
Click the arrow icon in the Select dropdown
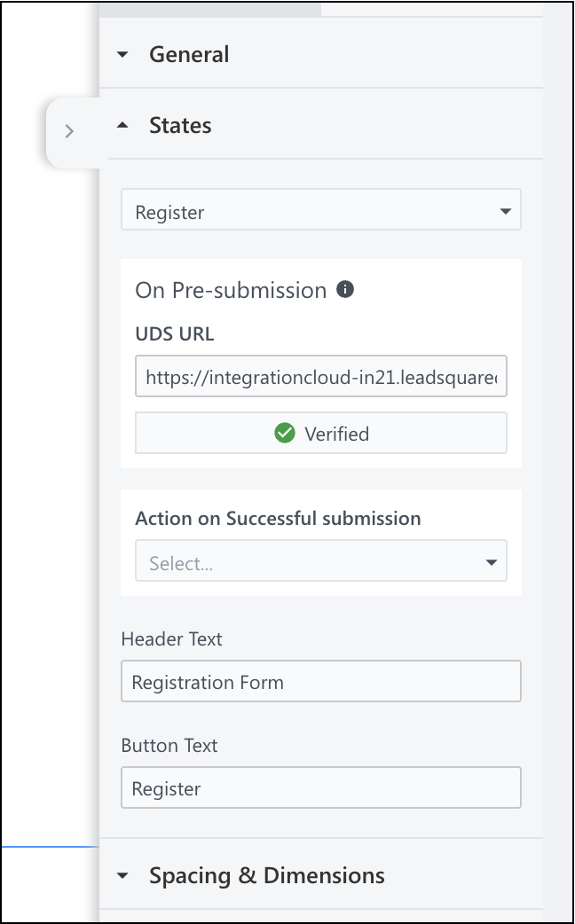pyautogui.click(x=491, y=560)
